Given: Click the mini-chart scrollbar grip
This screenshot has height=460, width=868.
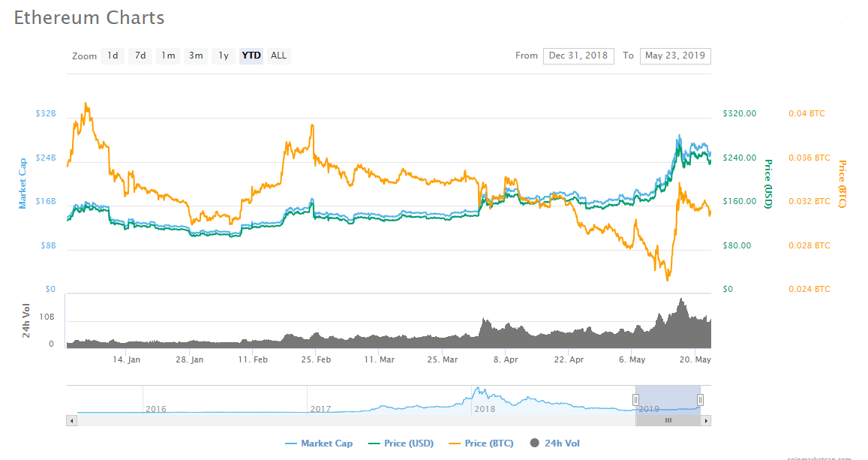Looking at the screenshot, I should click(x=668, y=421).
